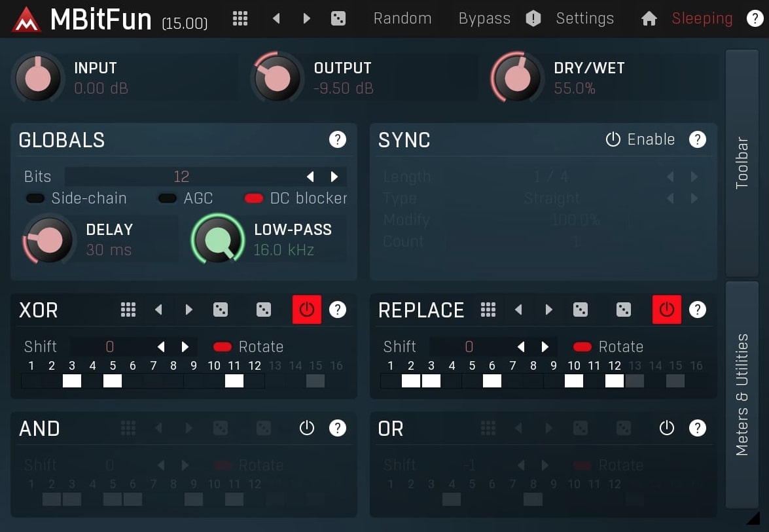Open the Meters & Utilities side panel
Image resolution: width=769 pixels, height=532 pixels.
(743, 393)
